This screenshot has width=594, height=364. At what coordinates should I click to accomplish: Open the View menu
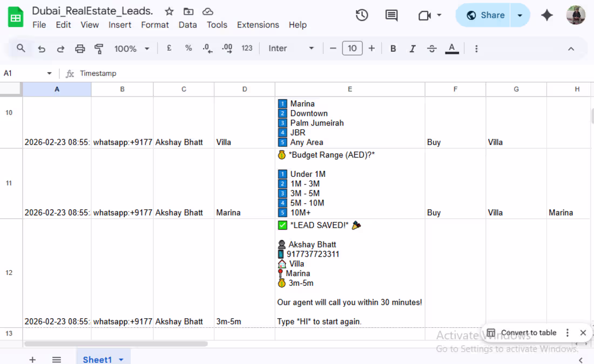[x=90, y=25]
